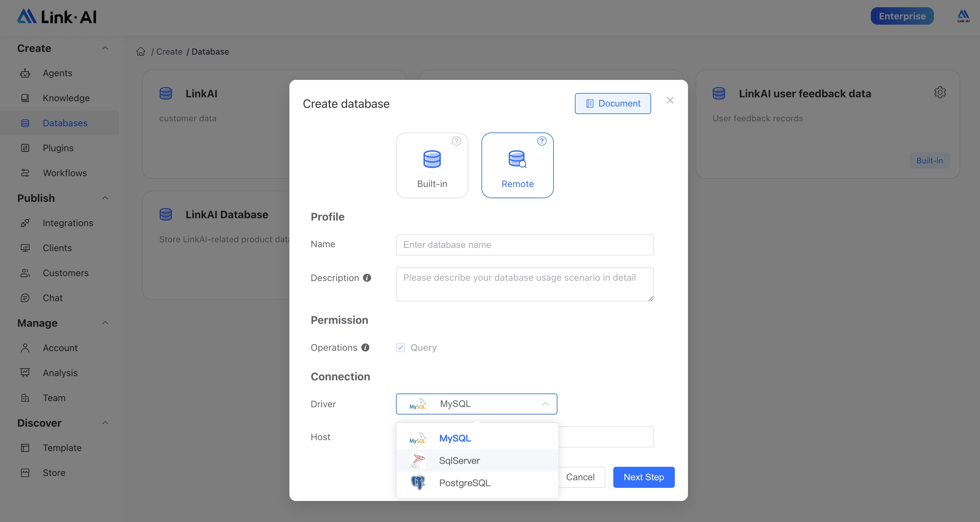Close the Driver dropdown via its arrow
The height and width of the screenshot is (522, 980).
(546, 404)
